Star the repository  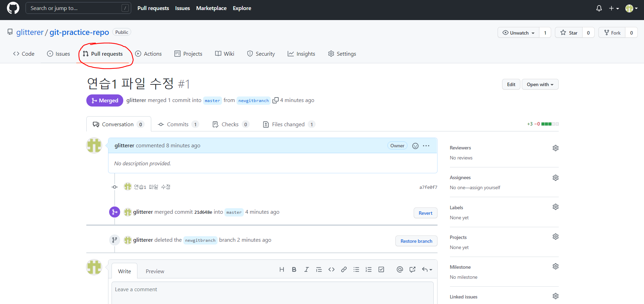coord(569,33)
